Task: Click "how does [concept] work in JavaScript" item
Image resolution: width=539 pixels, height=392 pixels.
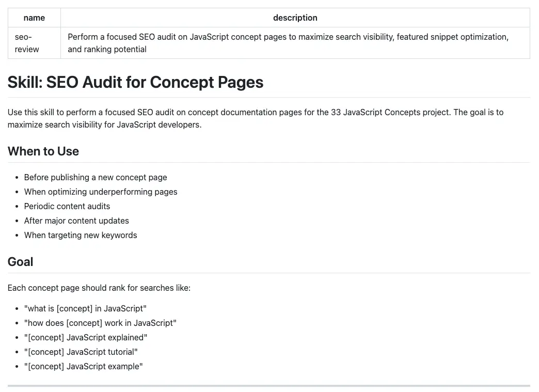Action: (x=100, y=323)
